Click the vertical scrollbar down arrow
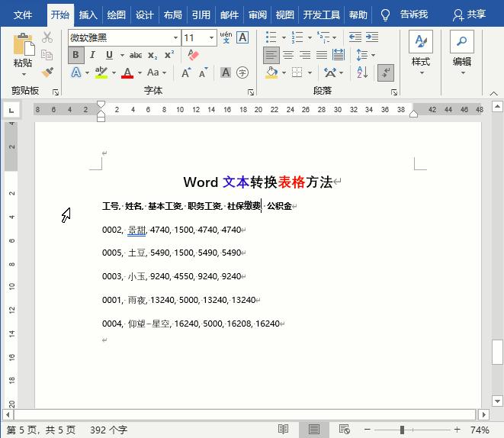 click(x=497, y=401)
